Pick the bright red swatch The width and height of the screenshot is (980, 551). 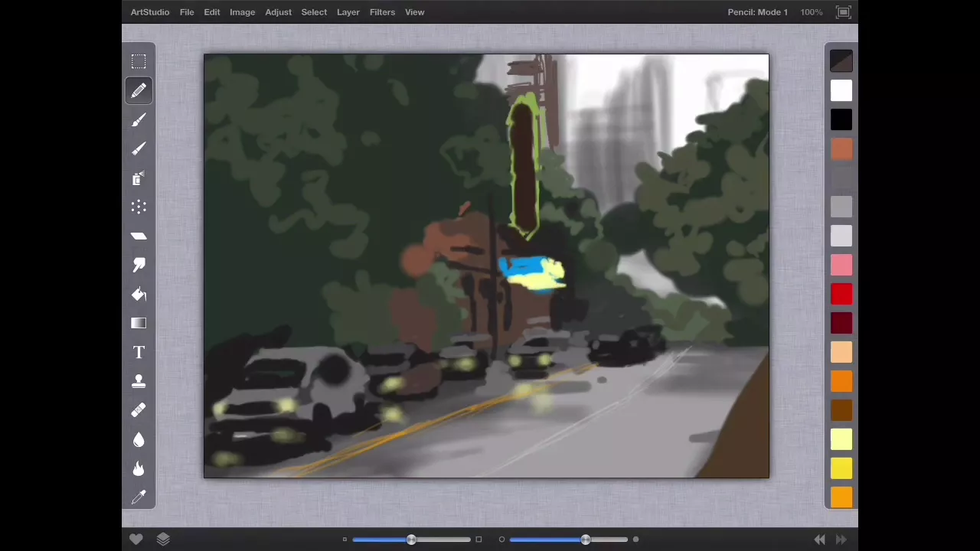[x=841, y=295]
